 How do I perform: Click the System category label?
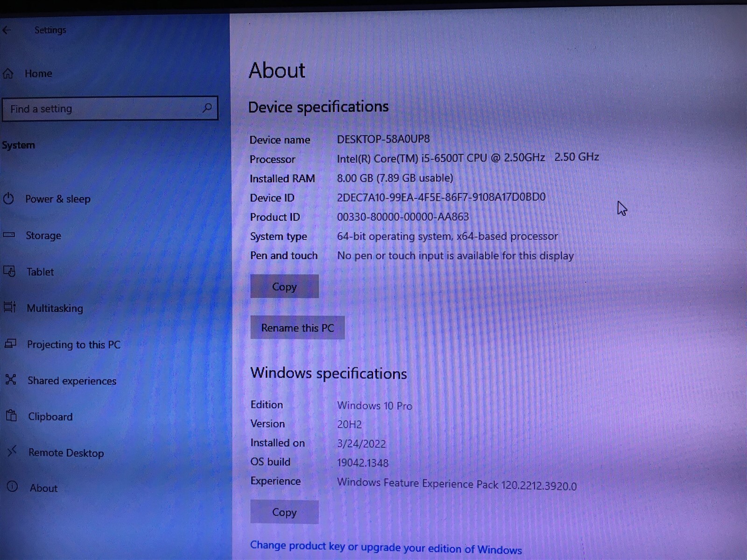coord(18,145)
